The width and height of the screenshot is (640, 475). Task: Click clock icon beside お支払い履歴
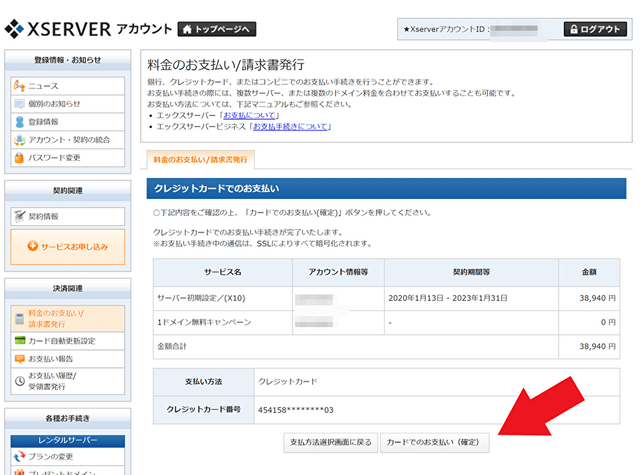click(x=20, y=381)
